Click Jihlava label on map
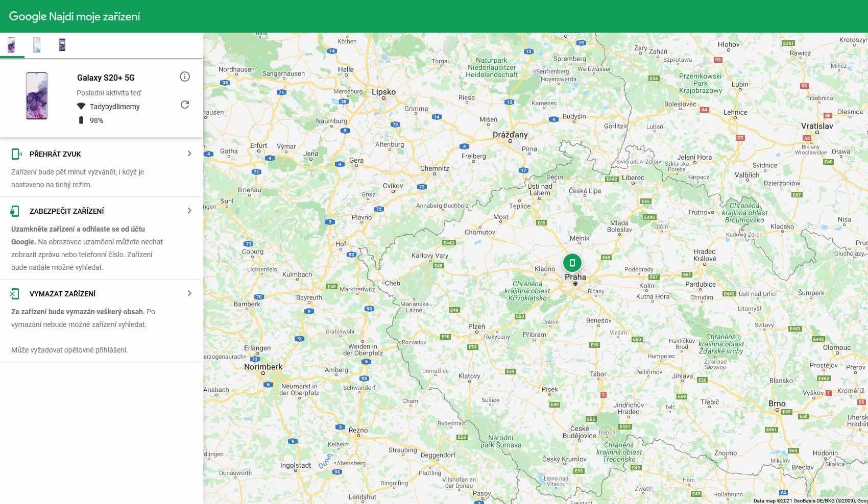The width and height of the screenshot is (868, 504). tap(683, 376)
